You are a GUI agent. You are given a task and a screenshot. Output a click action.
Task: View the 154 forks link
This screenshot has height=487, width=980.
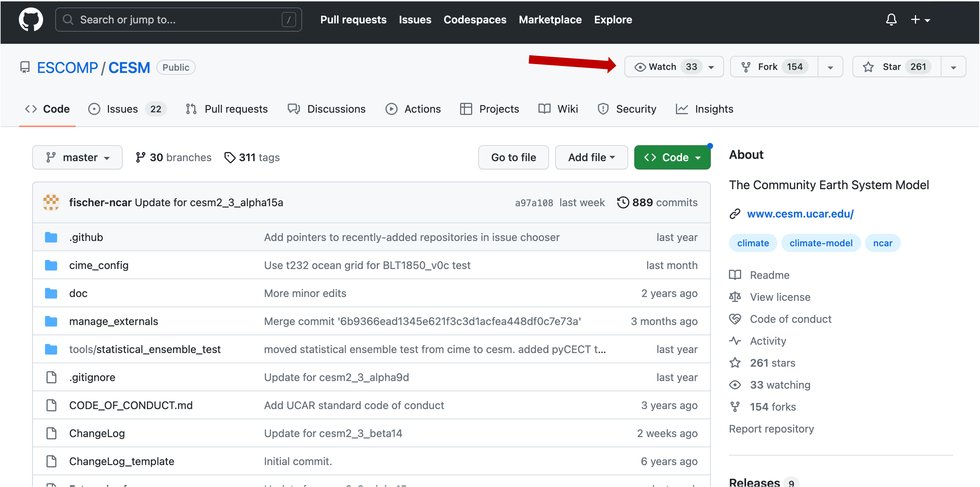coord(762,406)
